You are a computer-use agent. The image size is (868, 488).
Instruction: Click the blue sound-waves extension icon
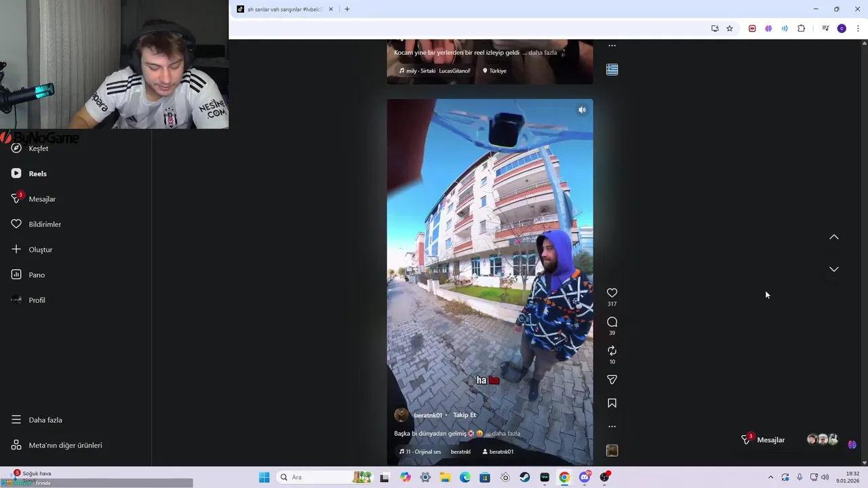pyautogui.click(x=785, y=28)
